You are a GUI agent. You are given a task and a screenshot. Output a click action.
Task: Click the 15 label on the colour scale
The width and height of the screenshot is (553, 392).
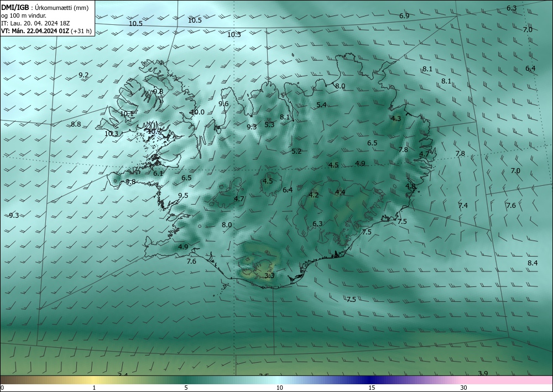[x=372, y=388]
